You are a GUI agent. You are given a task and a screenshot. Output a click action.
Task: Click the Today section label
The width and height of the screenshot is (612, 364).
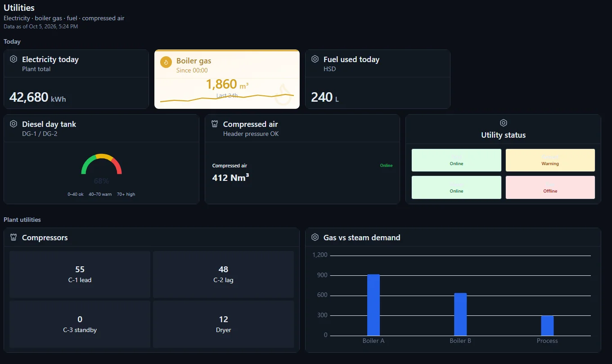12,41
